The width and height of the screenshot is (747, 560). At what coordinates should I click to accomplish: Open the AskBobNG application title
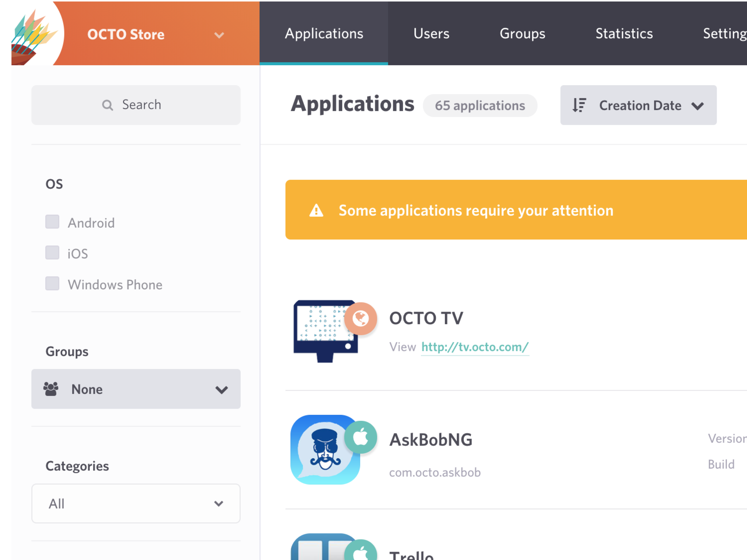tap(431, 440)
